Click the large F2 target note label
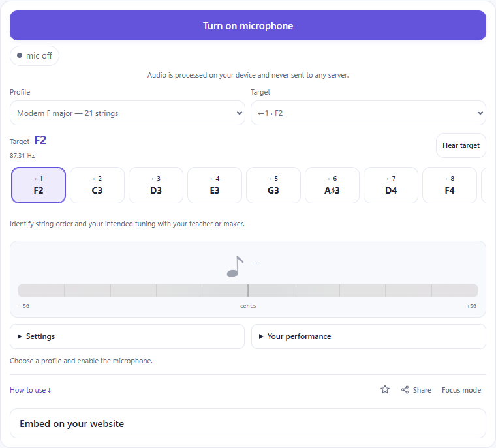The width and height of the screenshot is (496, 448). [x=40, y=140]
